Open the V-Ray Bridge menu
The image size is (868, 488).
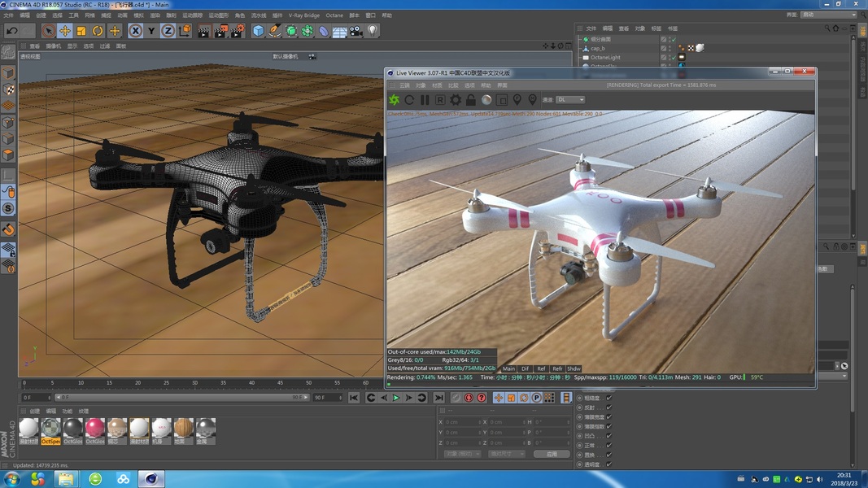pos(304,15)
